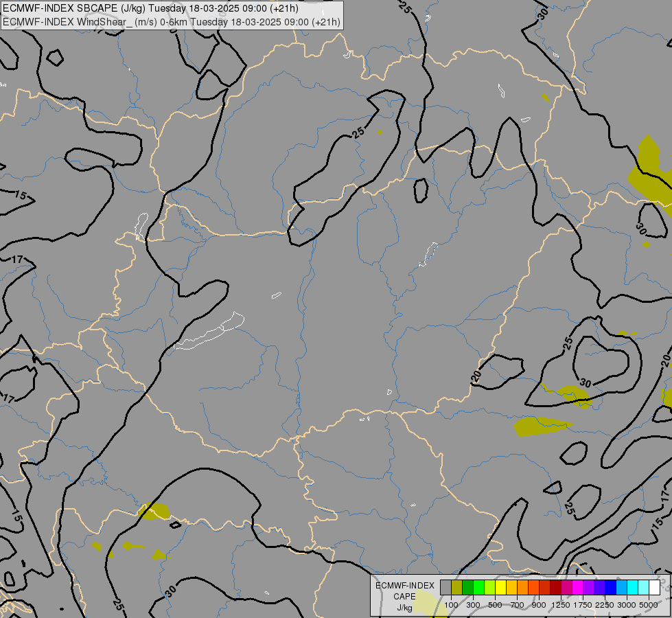Click the 5000 label in CAPE legend
Viewport: 672px width, 618px height.
click(649, 605)
